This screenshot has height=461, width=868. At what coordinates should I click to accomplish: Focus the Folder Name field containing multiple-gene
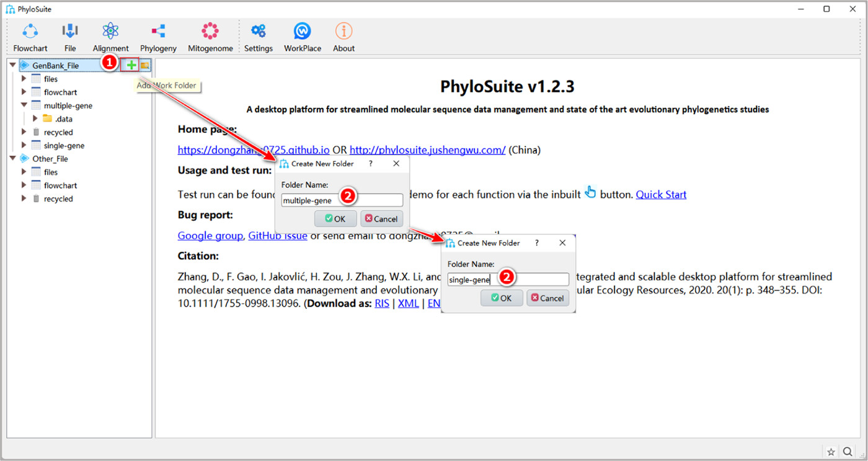[x=342, y=200]
